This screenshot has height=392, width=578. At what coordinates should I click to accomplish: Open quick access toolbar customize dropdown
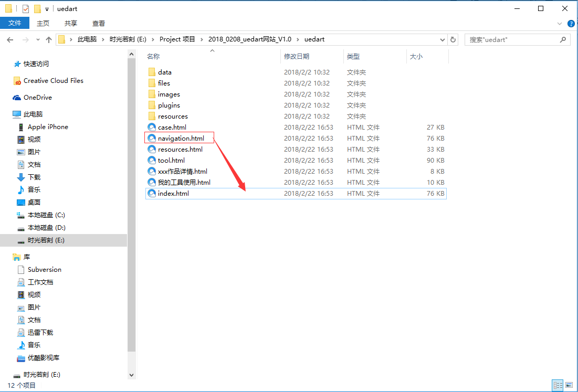[47, 9]
